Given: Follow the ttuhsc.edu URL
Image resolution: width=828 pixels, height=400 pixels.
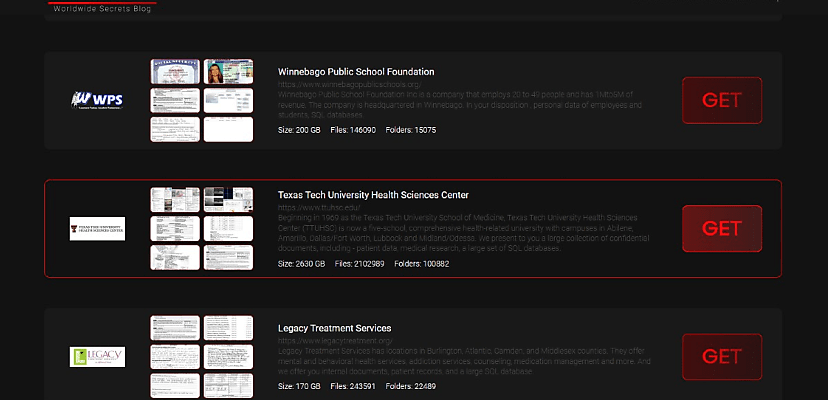Looking at the screenshot, I should tap(319, 208).
